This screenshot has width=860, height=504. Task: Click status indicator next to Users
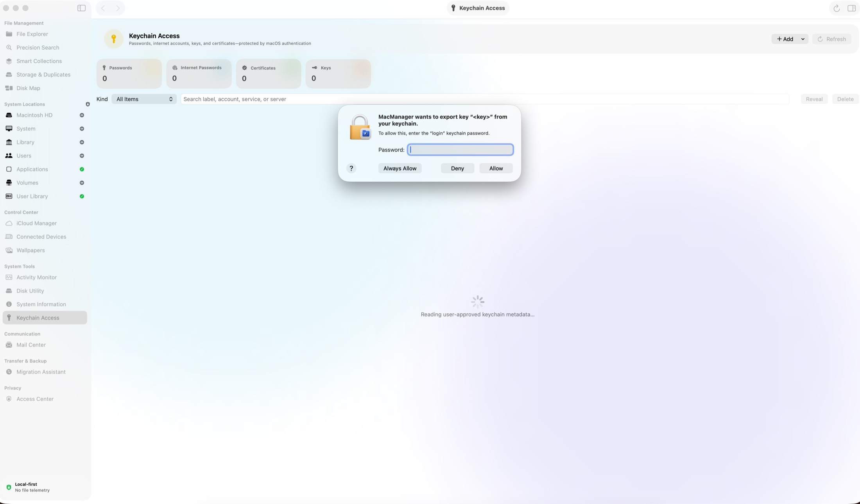tap(82, 156)
